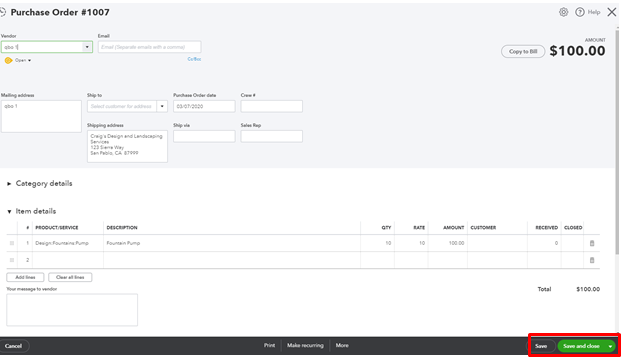
Task: Open the Vendor dropdown arrow
Action: click(87, 47)
